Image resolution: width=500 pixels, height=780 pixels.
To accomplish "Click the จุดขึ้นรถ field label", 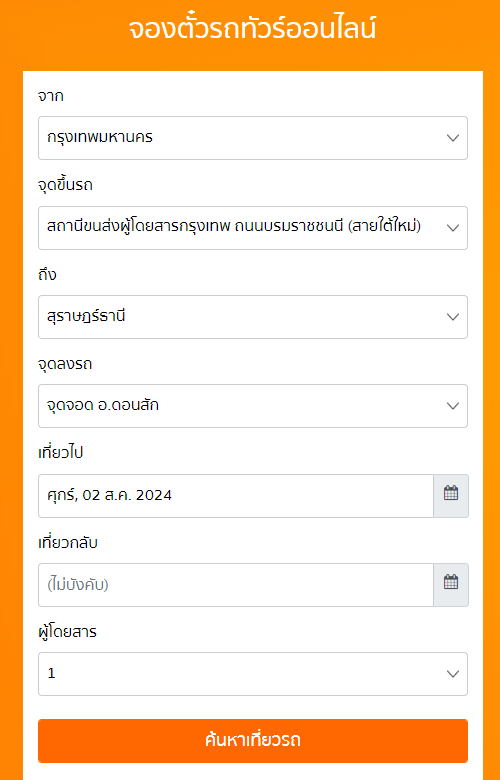I will point(65,185).
